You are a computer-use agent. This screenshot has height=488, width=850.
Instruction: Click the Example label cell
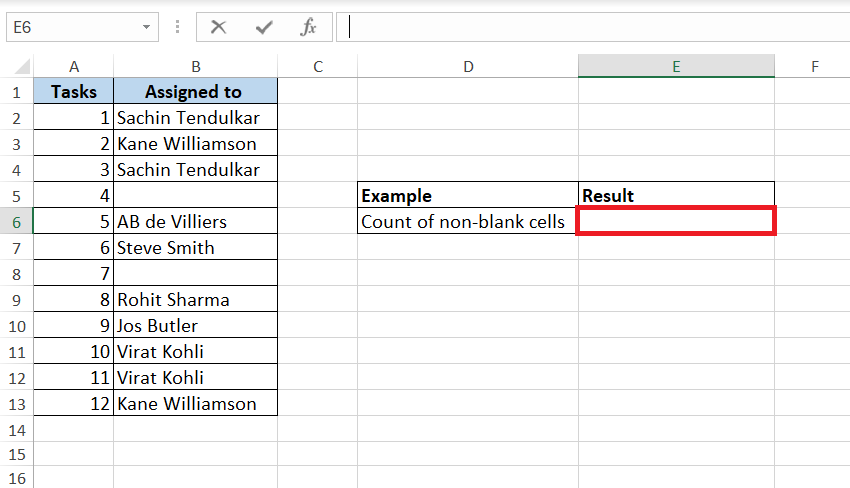coord(468,195)
